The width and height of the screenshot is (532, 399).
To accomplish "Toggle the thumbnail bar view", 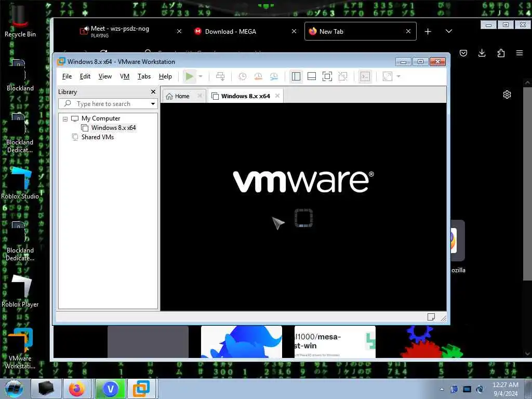I will [x=312, y=76].
